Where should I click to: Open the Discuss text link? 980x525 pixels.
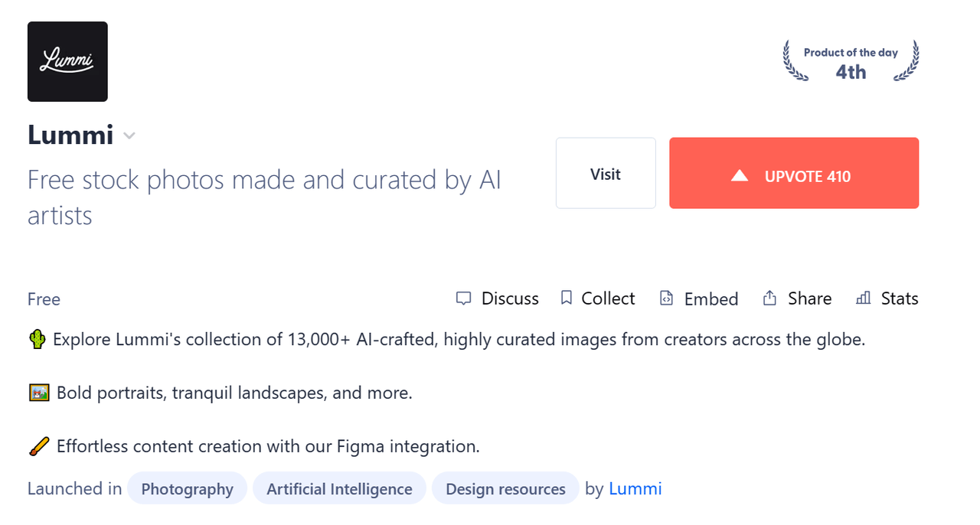pos(510,298)
